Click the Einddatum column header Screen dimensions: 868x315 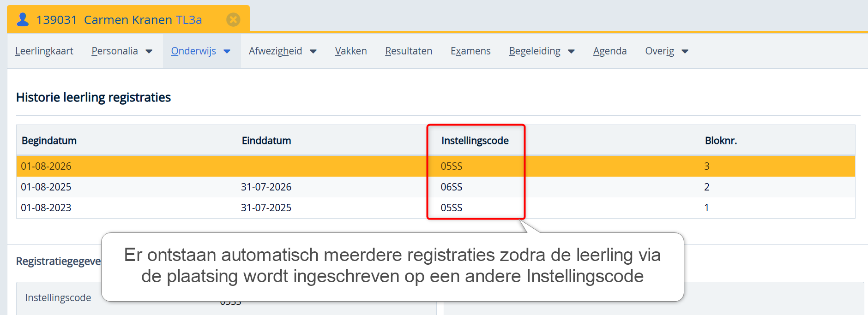[266, 141]
